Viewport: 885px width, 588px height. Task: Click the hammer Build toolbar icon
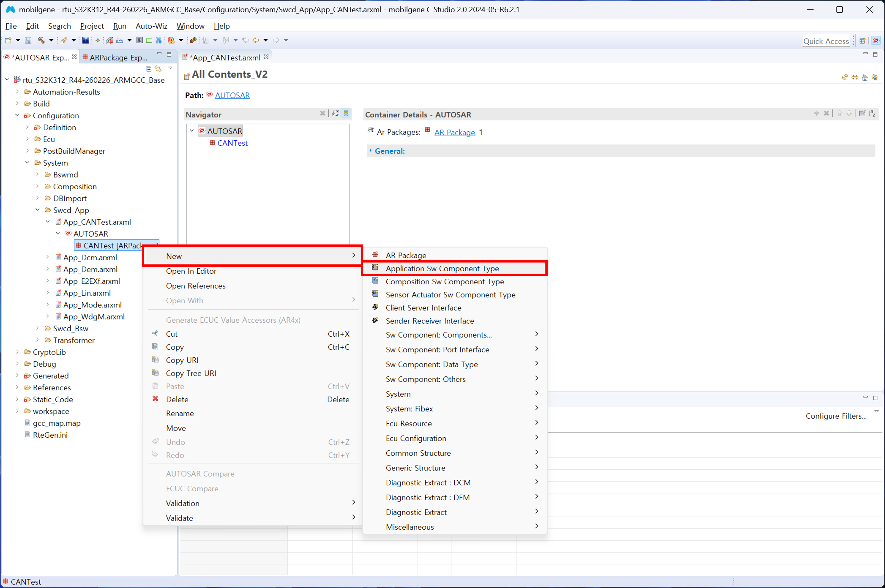(x=41, y=40)
